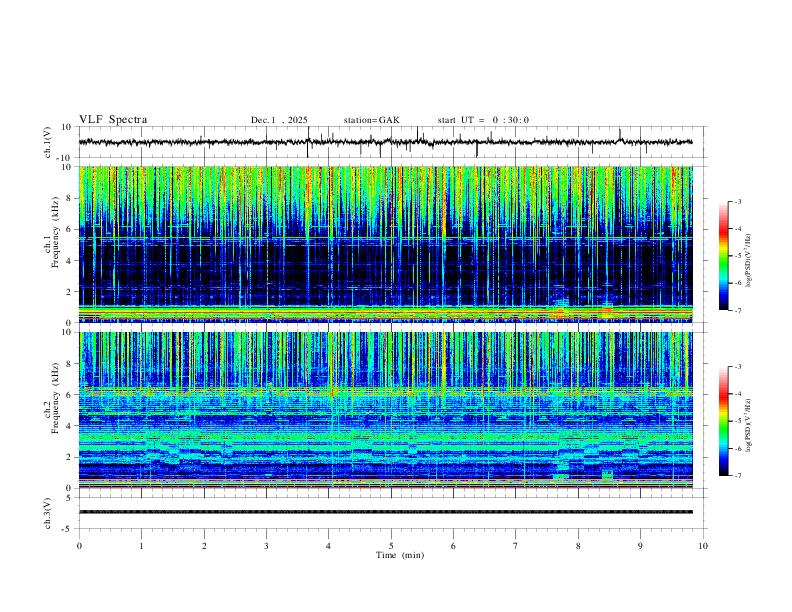Click the ch.1 spectrogram panel

(385, 244)
